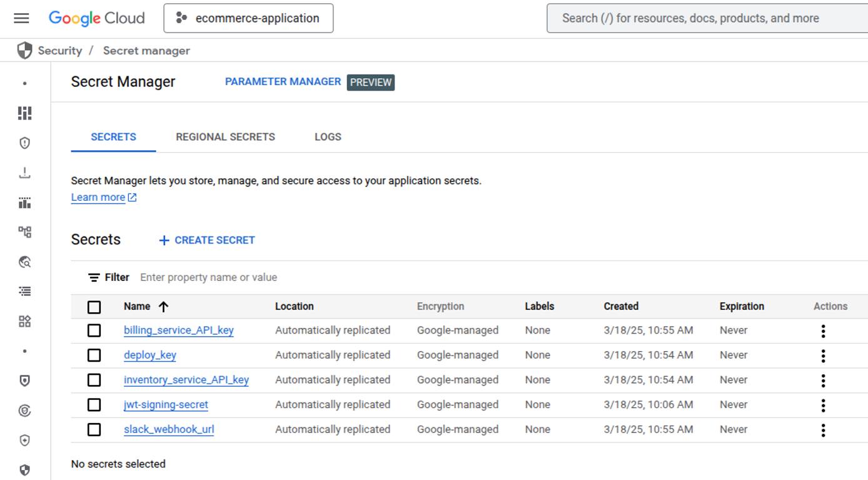Open the LOGS tab
This screenshot has width=868, height=480.
click(x=328, y=136)
